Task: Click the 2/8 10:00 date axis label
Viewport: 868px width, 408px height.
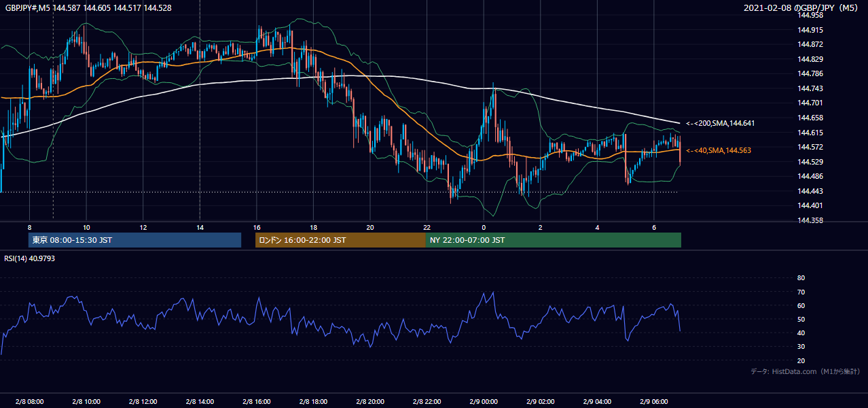Action: (86, 401)
